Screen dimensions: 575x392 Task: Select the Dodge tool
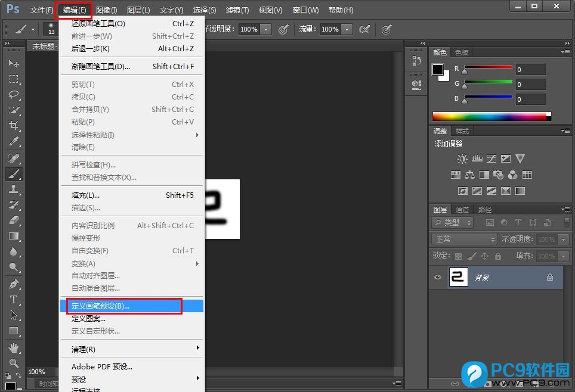tap(14, 267)
